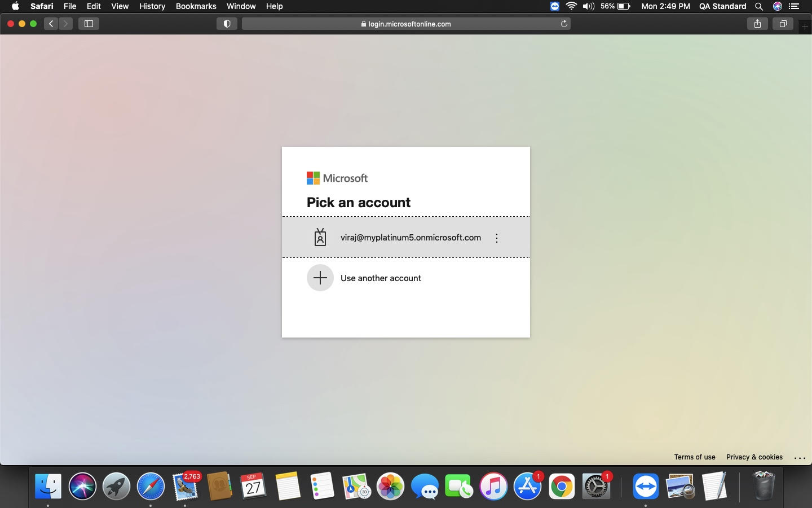Open the account options three-dot menu
Screen dimensions: 812x508
pos(497,238)
